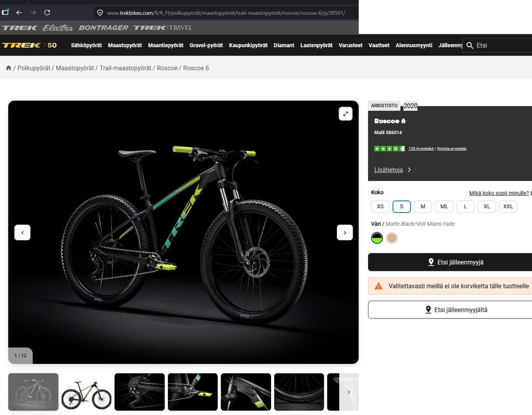Open the Varusteet menu

350,45
